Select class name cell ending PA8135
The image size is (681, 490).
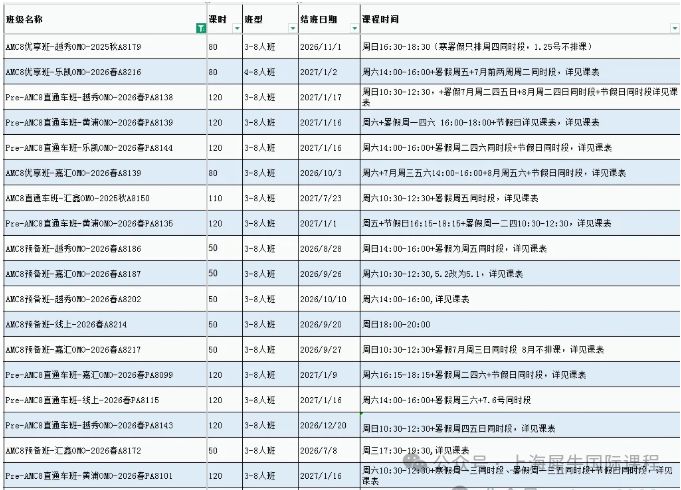pos(105,223)
